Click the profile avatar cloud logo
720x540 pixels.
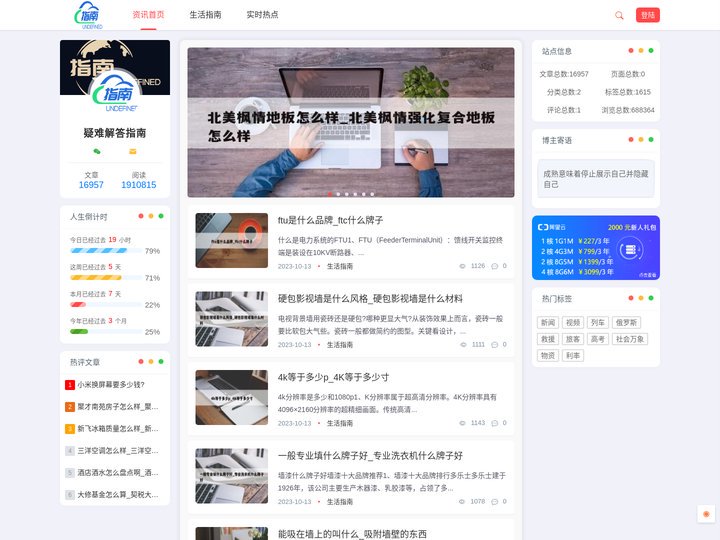coord(115,93)
